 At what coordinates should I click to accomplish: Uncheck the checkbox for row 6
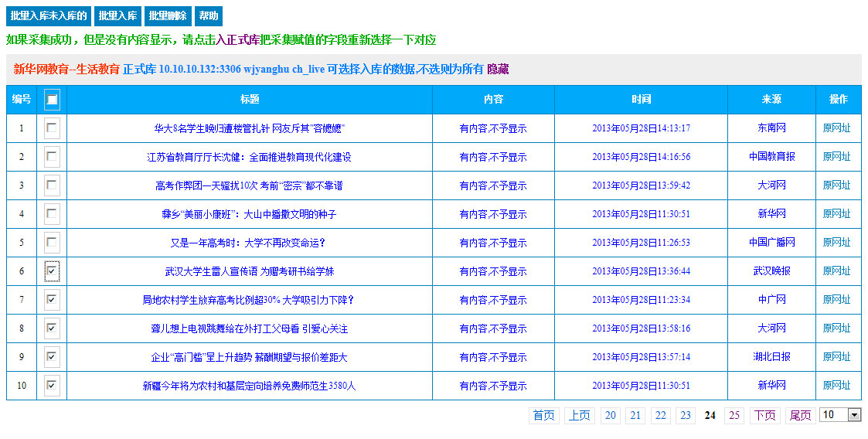click(52, 271)
